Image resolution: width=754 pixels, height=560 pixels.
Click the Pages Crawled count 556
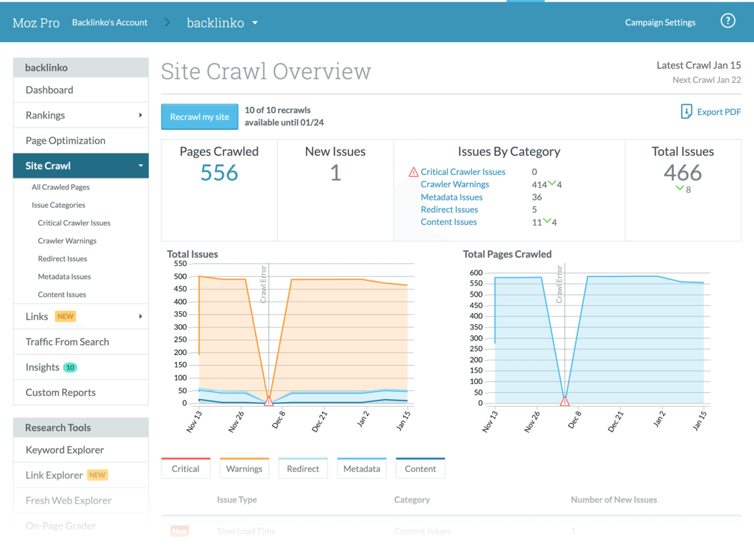pos(219,173)
